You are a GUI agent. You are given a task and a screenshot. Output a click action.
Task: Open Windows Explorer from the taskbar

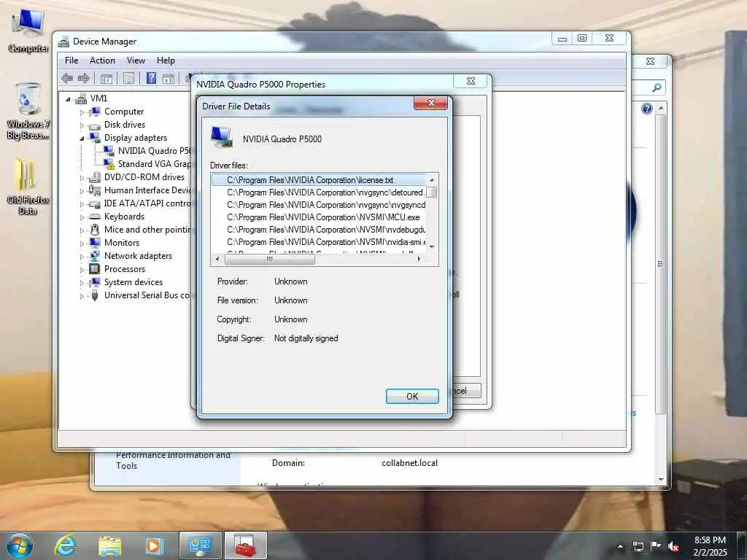(109, 546)
